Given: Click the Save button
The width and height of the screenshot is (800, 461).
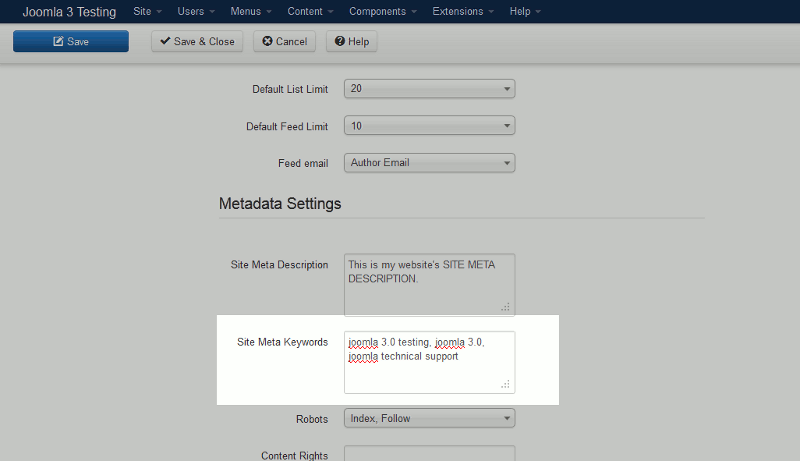Looking at the screenshot, I should coord(71,41).
